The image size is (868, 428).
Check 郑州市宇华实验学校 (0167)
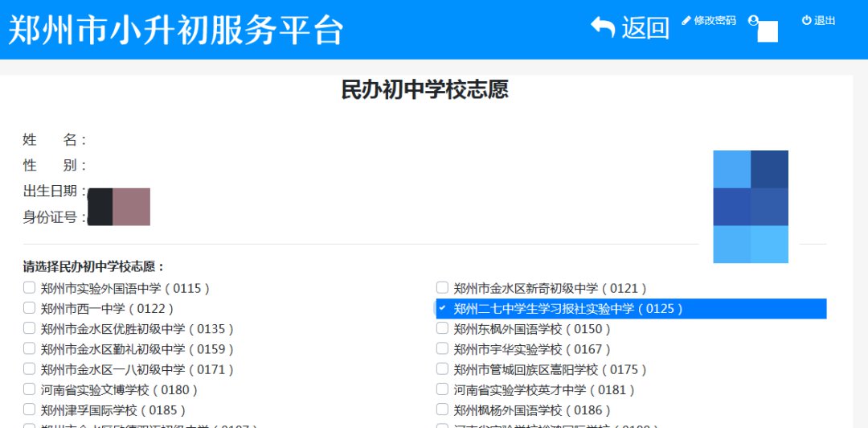[442, 348]
